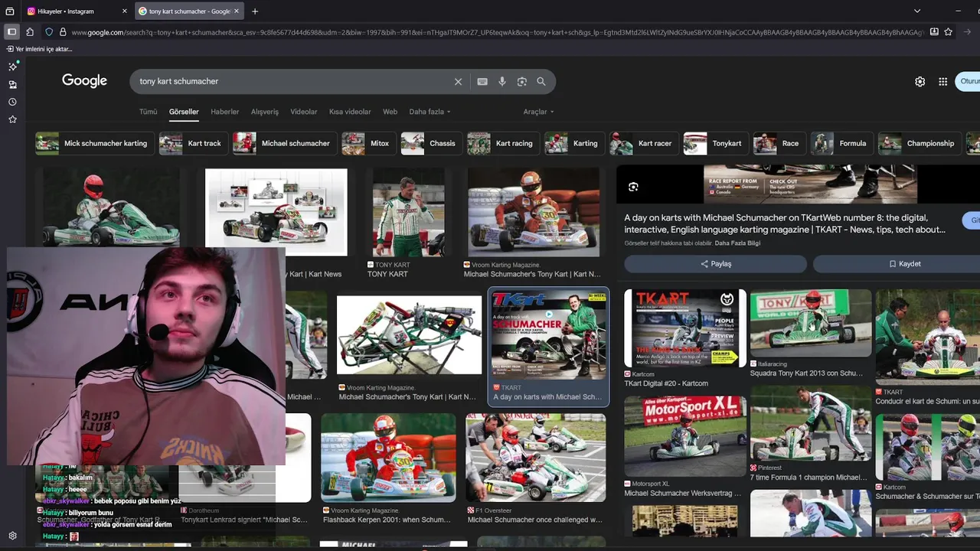The height and width of the screenshot is (551, 980).
Task: Select the Görseller tab
Action: click(x=184, y=112)
